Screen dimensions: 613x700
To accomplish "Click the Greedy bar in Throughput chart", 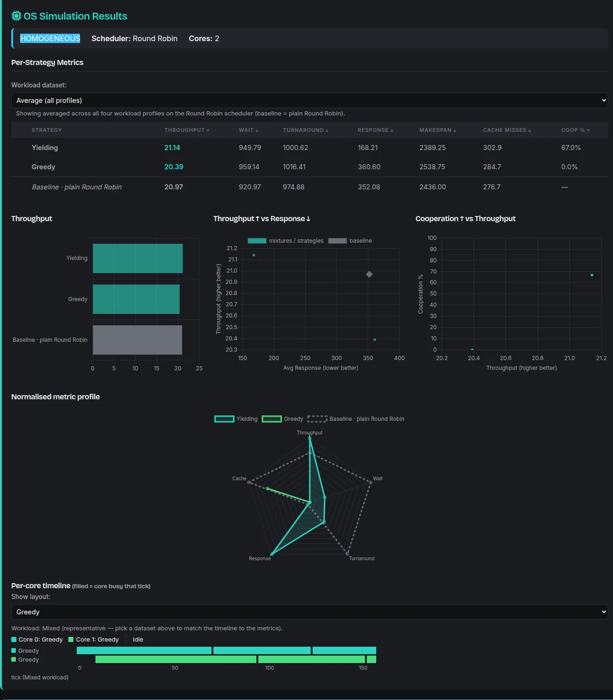I will point(136,299).
